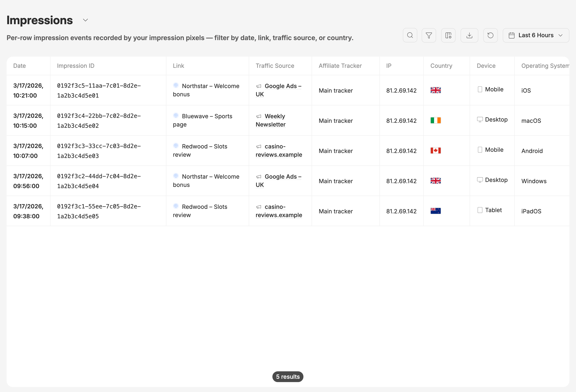Click the Device column header
The height and width of the screenshot is (392, 576).
(x=486, y=66)
